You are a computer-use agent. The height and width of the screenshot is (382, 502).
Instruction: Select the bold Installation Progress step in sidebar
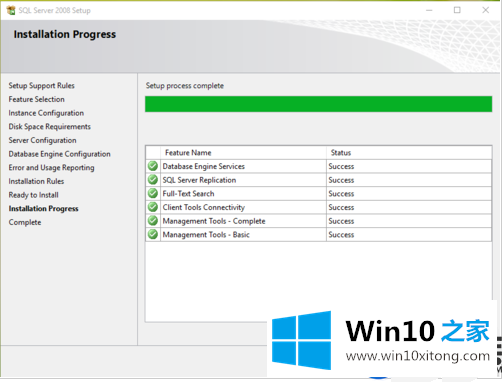[x=44, y=209]
